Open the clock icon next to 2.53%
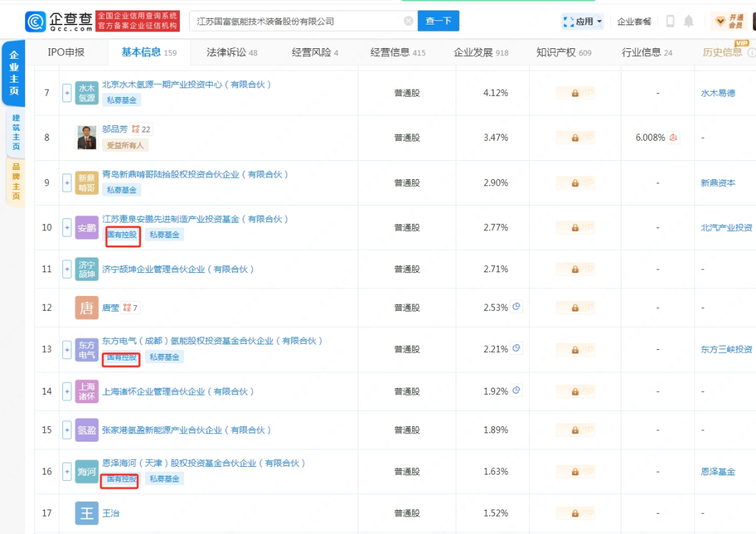Image resolution: width=756 pixels, height=534 pixels. [x=517, y=307]
